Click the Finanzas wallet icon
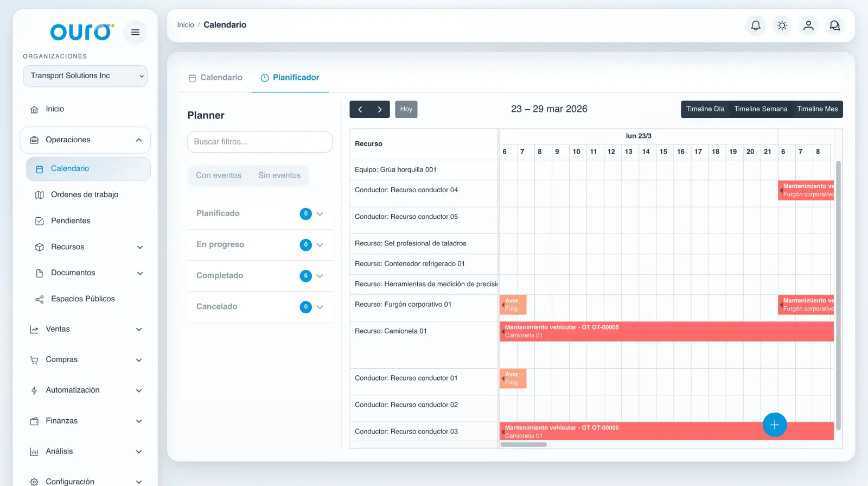 [34, 421]
